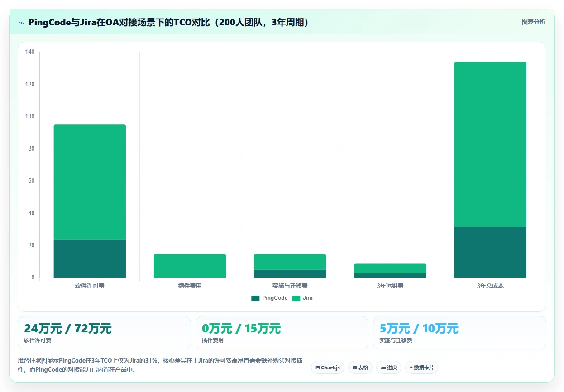Click the Jira legend color swatch
Viewport: 564px width, 392px height.
point(296,298)
